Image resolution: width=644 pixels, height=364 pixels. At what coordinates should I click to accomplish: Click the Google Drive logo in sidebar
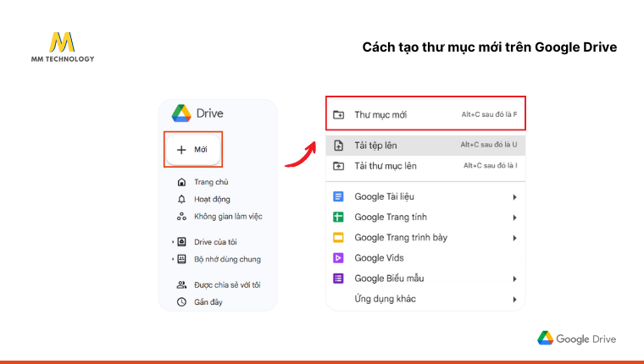[x=181, y=113]
